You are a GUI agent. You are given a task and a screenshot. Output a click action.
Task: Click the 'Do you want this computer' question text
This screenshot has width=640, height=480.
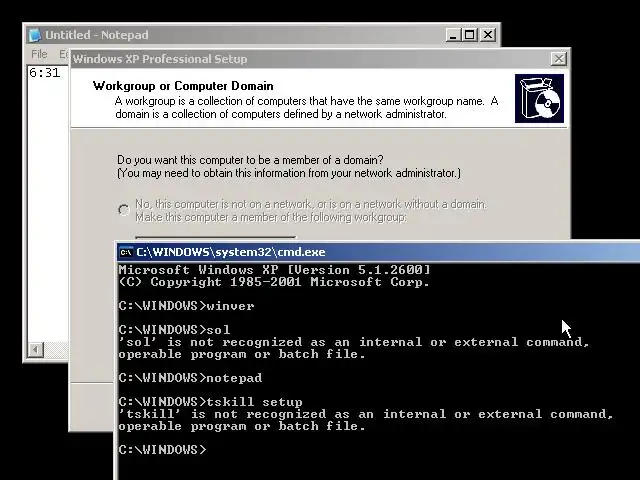(x=250, y=160)
